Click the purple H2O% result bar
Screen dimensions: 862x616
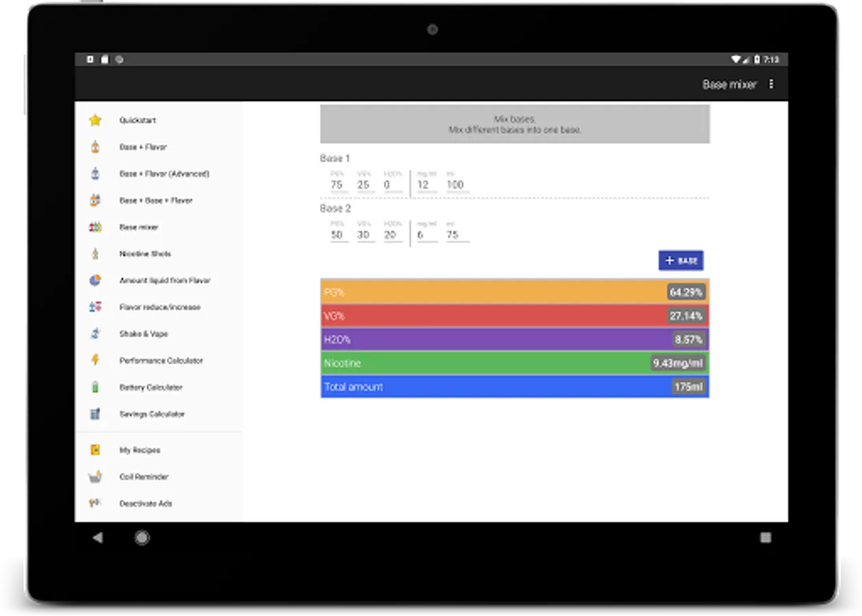point(515,339)
